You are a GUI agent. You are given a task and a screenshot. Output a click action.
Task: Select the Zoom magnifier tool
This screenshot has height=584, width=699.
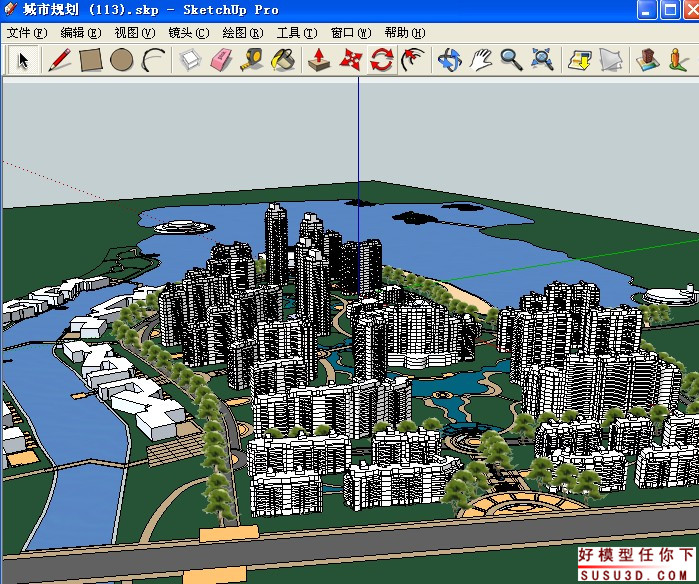511,60
